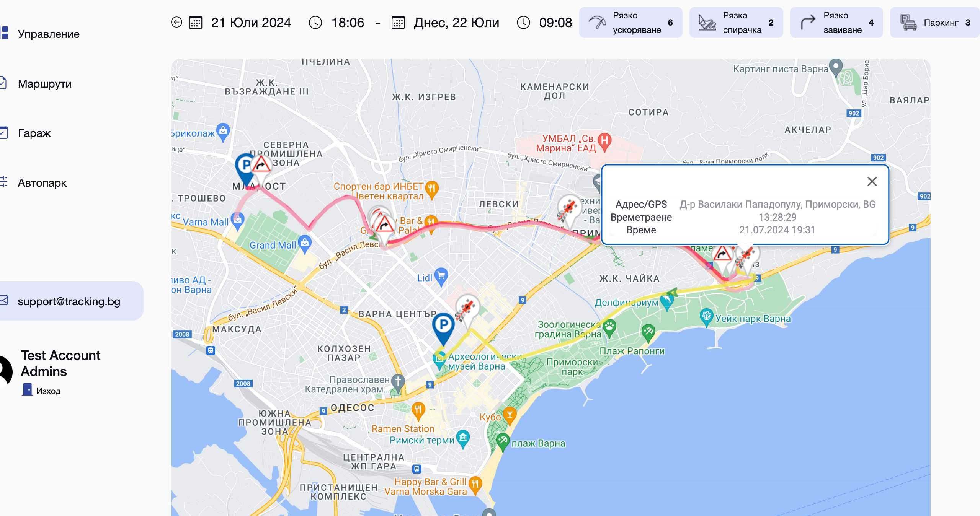Select the start date 21 Юли 2024
Image resolution: width=980 pixels, height=516 pixels.
coord(251,23)
